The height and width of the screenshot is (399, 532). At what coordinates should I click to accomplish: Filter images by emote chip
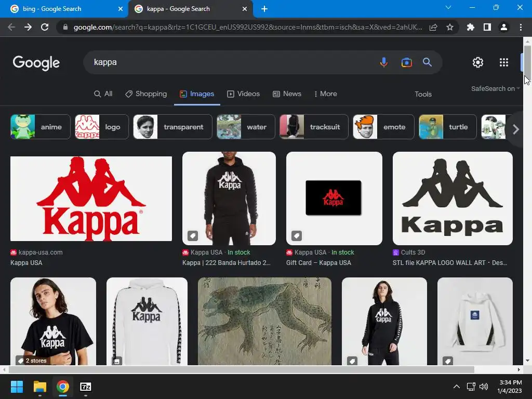tap(383, 127)
